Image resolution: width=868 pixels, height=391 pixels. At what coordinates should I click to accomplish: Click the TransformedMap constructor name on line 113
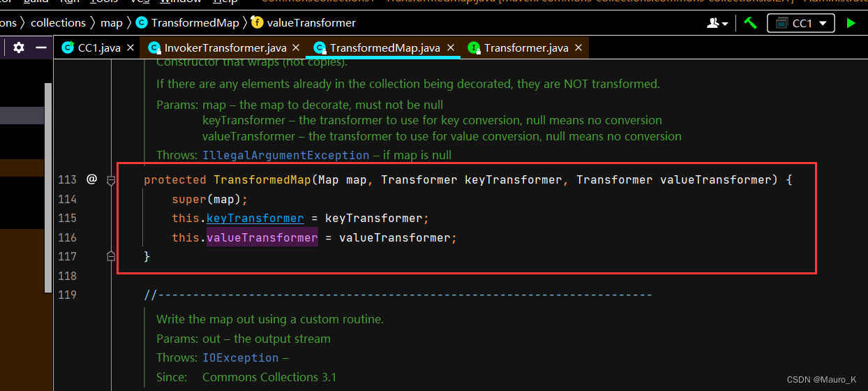tap(262, 179)
